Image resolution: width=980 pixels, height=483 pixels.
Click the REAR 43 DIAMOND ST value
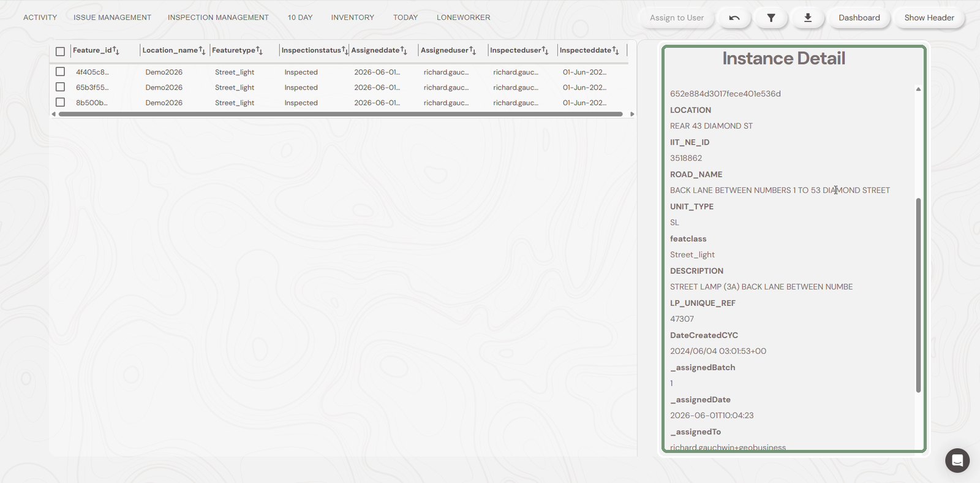(711, 126)
